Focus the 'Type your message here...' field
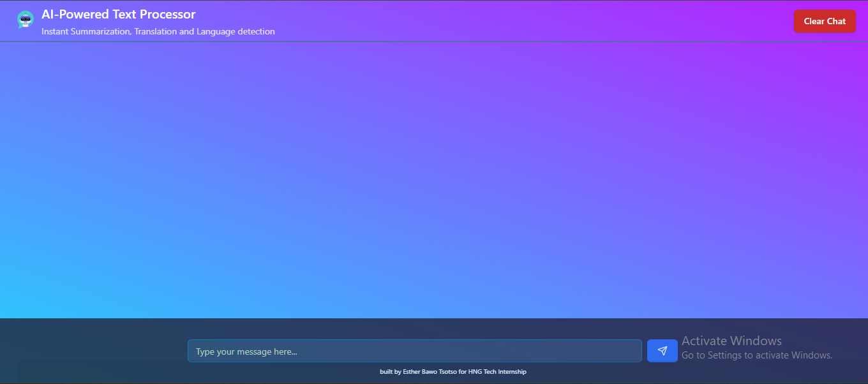This screenshot has height=384, width=868. (415, 351)
